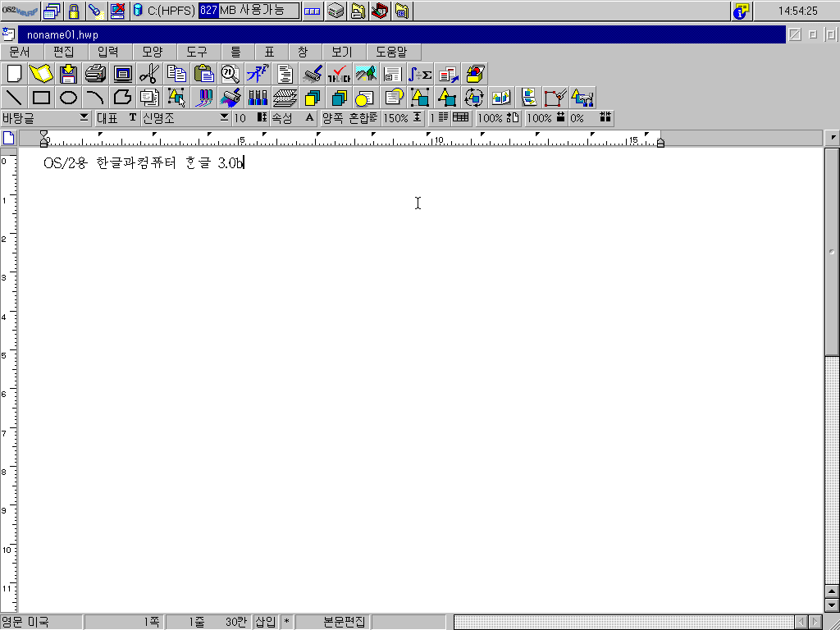Click the word '한글과컴퓨터' in document text
The image size is (840, 630).
(x=136, y=163)
